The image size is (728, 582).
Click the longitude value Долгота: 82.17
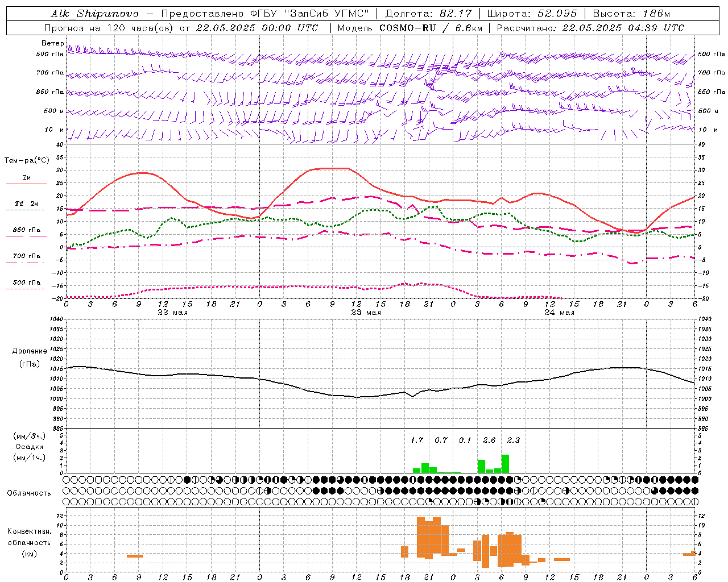pyautogui.click(x=429, y=14)
